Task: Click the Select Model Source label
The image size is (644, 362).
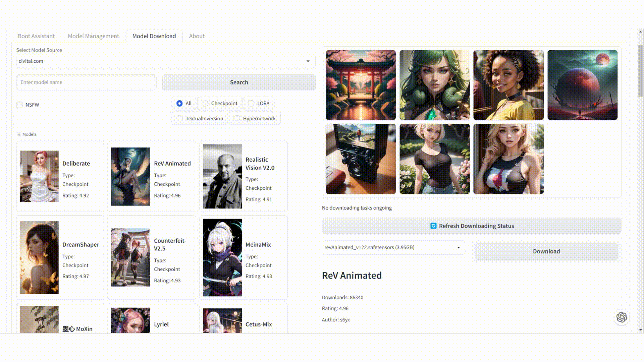Action: click(x=39, y=50)
